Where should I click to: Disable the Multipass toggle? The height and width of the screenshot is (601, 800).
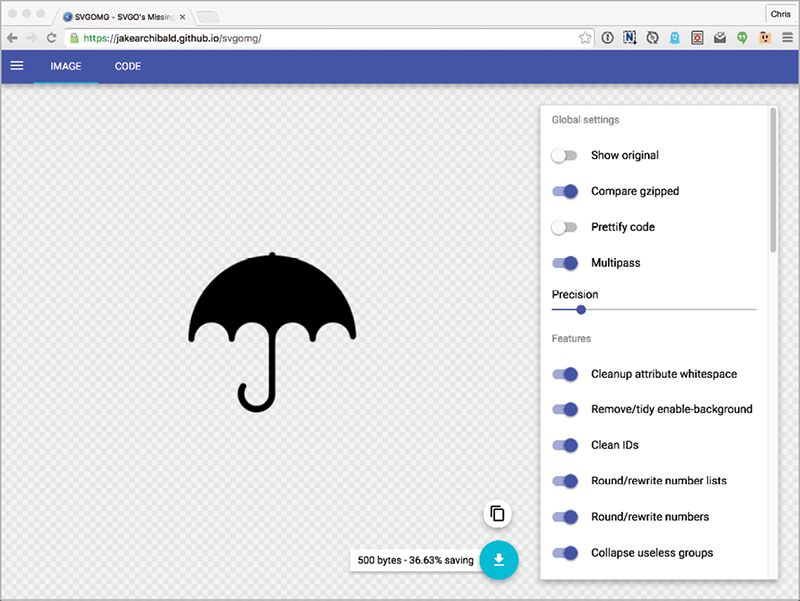(x=565, y=263)
